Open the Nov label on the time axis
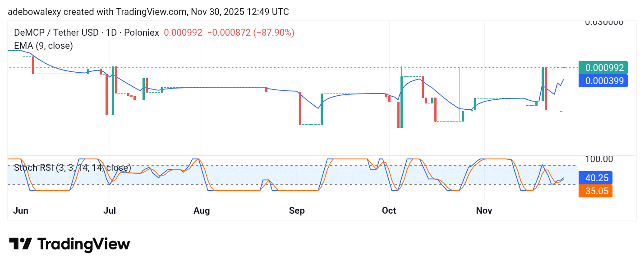Viewport: 644px width, 267px height. coord(484,211)
